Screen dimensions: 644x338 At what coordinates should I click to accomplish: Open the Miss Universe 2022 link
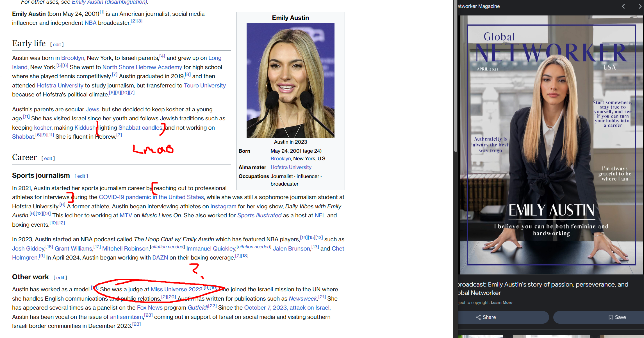(177, 289)
